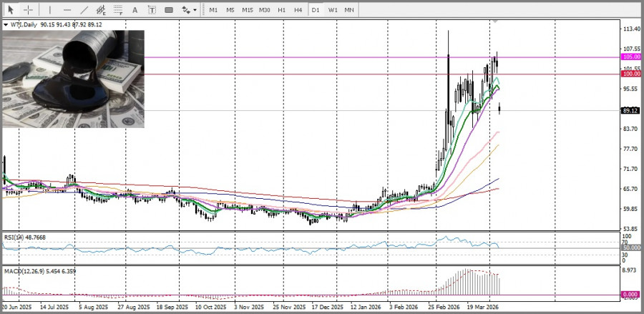Select the D1 timeframe tab

[316, 10]
